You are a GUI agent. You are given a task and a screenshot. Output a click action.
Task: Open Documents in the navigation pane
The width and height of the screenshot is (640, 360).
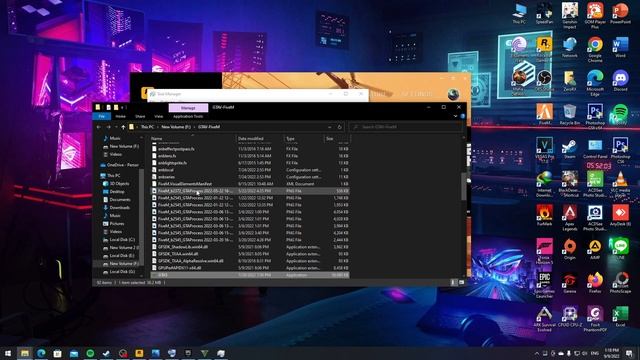[x=117, y=200]
